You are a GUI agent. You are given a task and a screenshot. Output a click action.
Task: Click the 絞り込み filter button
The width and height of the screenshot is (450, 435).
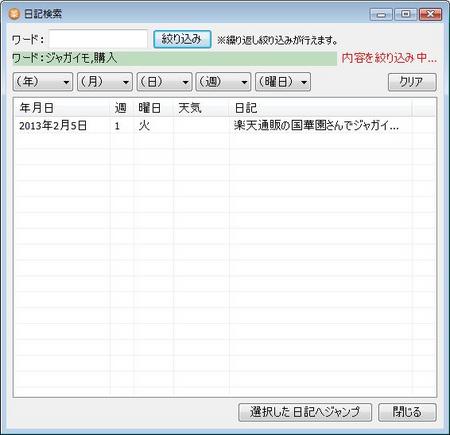[182, 39]
